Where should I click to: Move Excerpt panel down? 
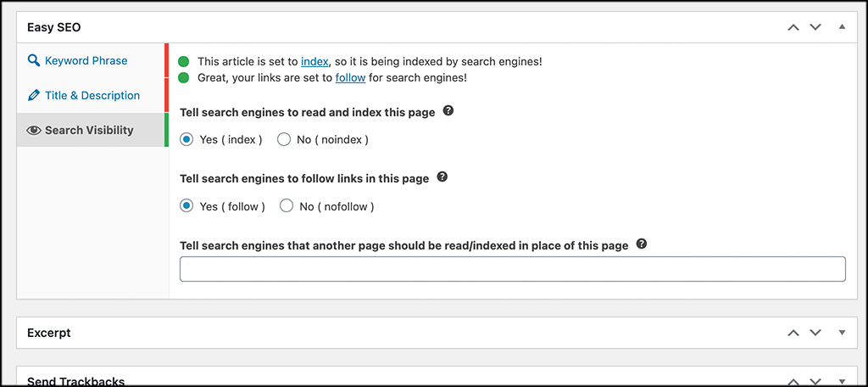coord(815,333)
